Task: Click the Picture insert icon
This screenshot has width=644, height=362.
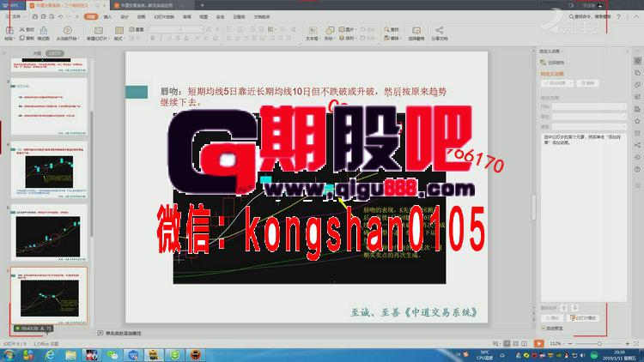Action: point(342,29)
